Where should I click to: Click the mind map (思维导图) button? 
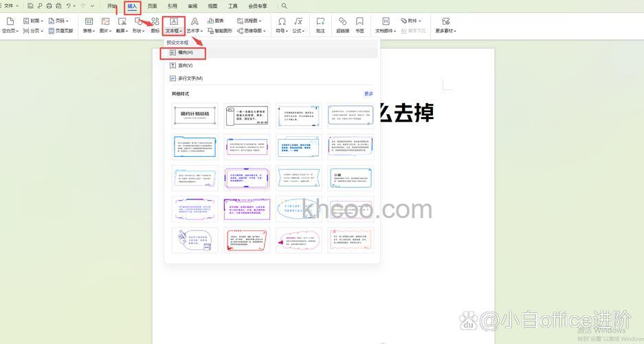[x=252, y=31]
